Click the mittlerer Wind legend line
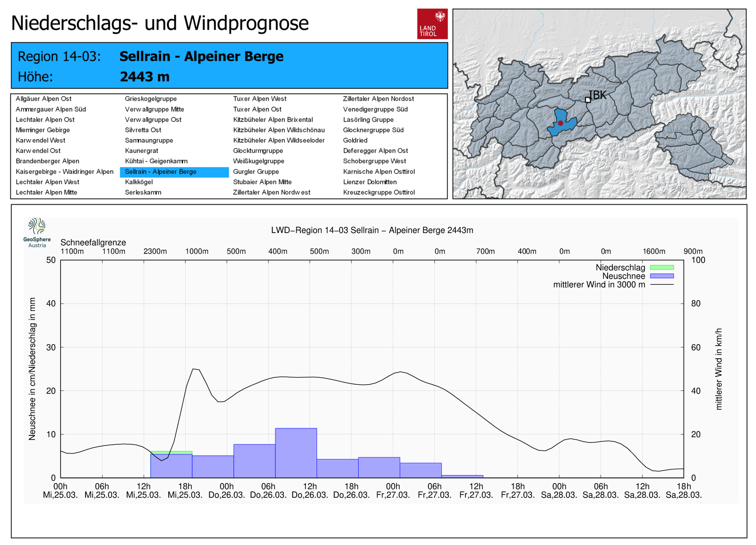The width and height of the screenshot is (756, 545). [x=661, y=285]
